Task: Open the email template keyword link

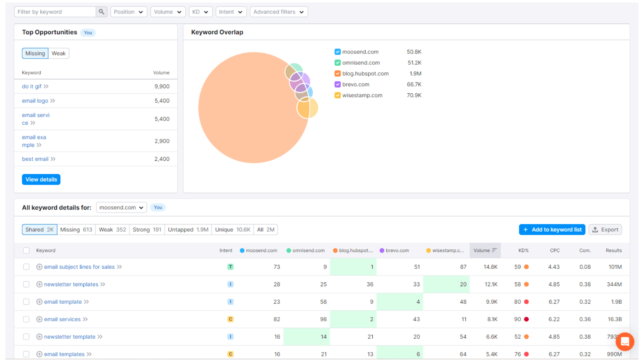Action: coord(63,302)
